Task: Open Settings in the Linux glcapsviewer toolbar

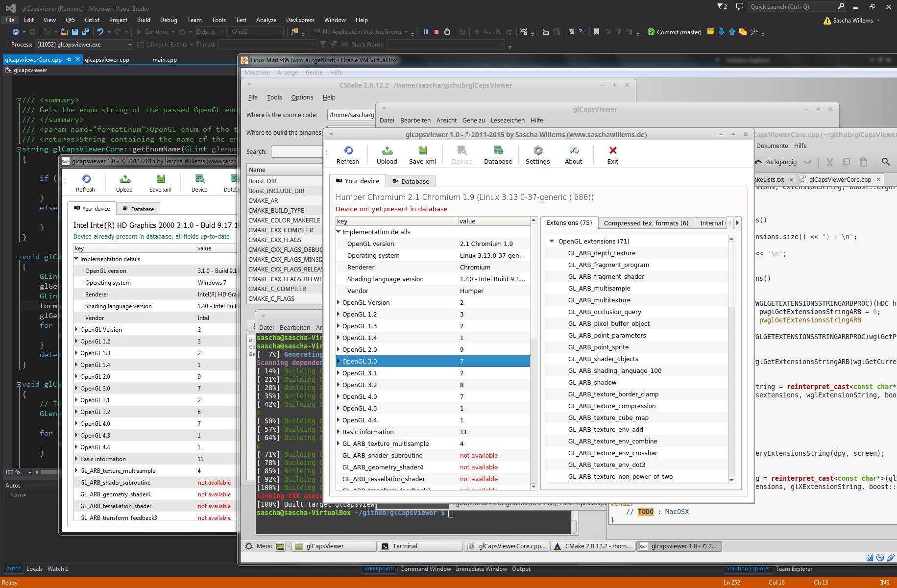Action: point(538,155)
